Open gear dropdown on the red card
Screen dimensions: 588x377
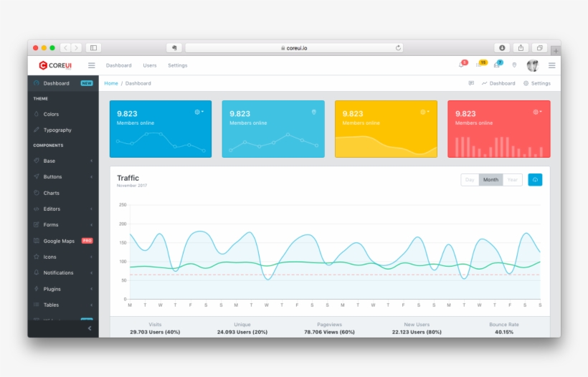click(537, 112)
